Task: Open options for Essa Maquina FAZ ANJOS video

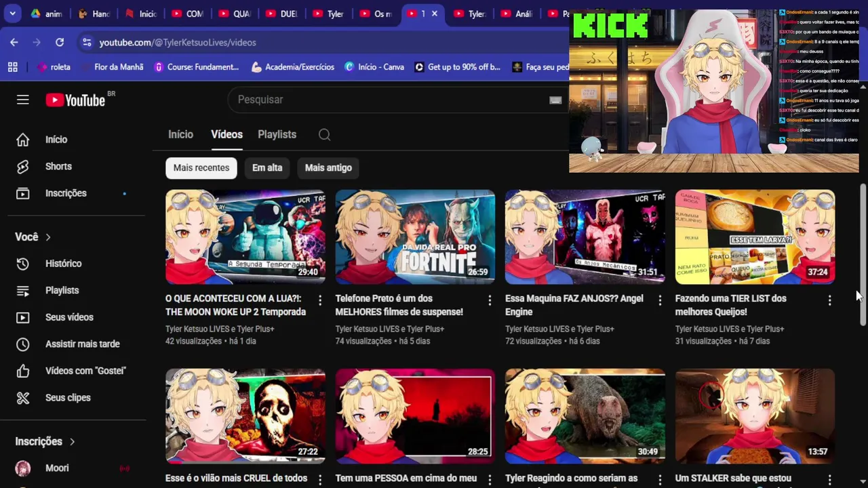Action: click(x=660, y=300)
